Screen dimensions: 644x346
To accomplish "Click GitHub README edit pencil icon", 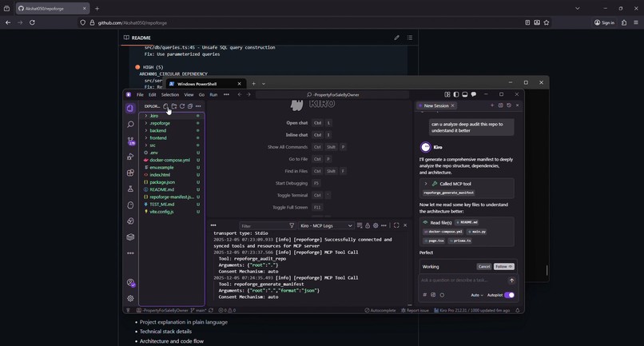I will pos(397,38).
